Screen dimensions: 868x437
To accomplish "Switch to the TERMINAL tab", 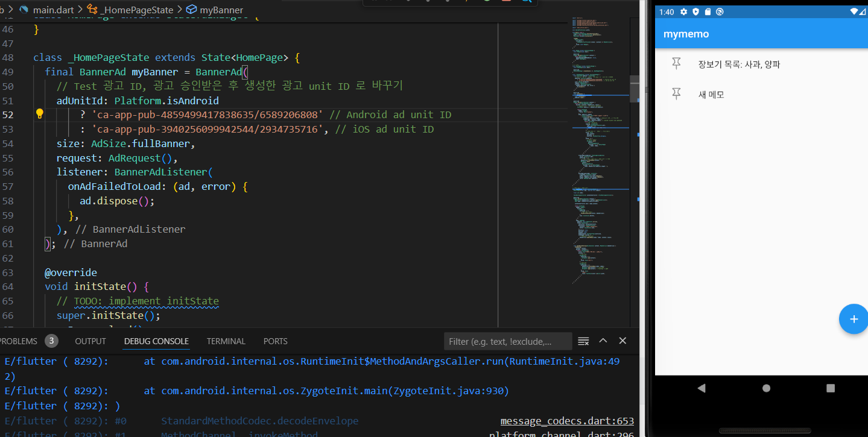I will tap(226, 341).
